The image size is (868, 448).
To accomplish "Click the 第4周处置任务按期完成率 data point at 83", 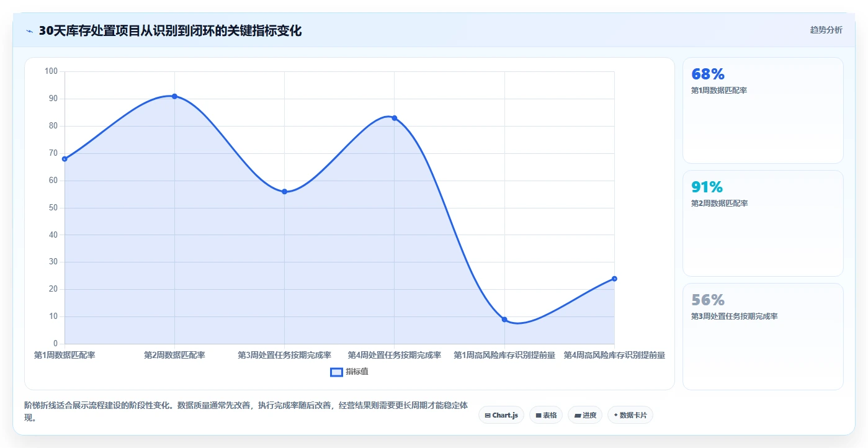I will (394, 118).
